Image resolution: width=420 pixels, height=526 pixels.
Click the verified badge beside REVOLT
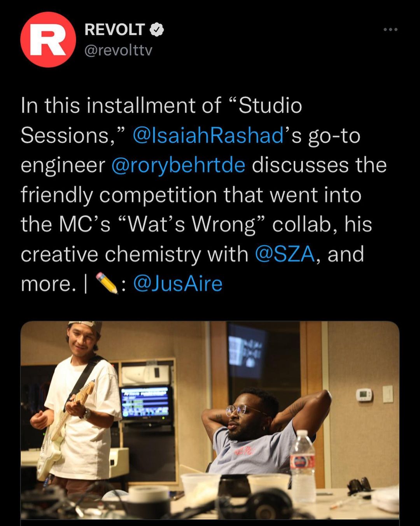(x=157, y=30)
